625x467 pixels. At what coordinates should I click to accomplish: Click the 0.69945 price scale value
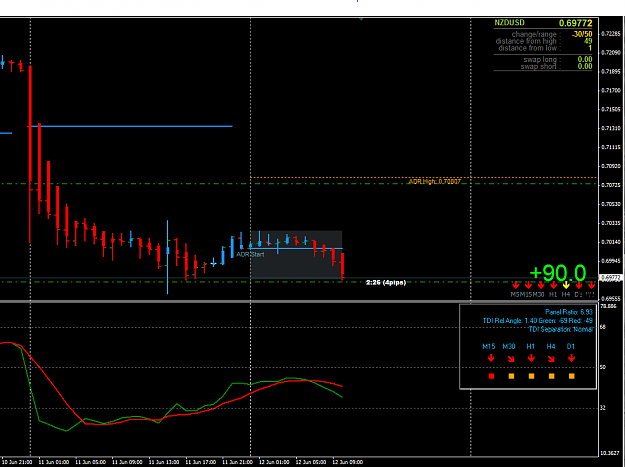coord(611,261)
